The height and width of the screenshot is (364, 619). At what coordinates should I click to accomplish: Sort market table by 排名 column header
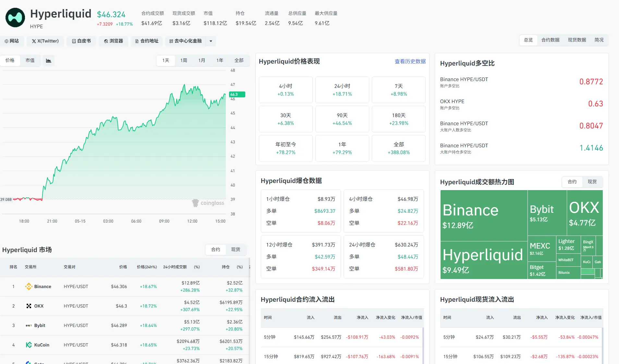[x=13, y=267]
